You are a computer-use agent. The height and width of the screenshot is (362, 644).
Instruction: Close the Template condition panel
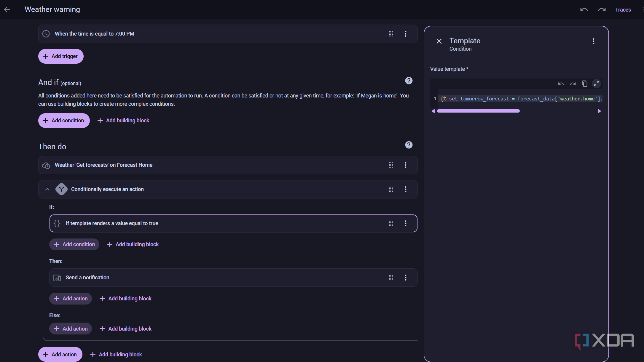pyautogui.click(x=439, y=41)
